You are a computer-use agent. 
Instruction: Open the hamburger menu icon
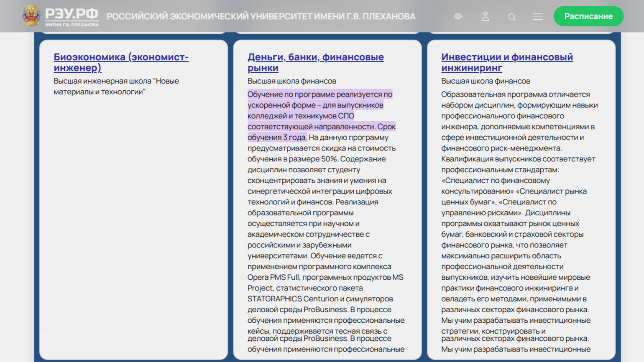538,16
